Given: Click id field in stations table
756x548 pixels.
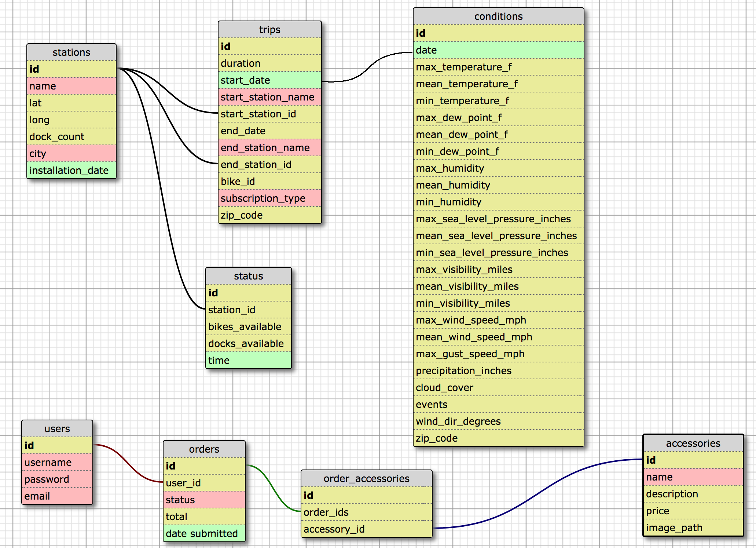Looking at the screenshot, I should coord(71,69).
